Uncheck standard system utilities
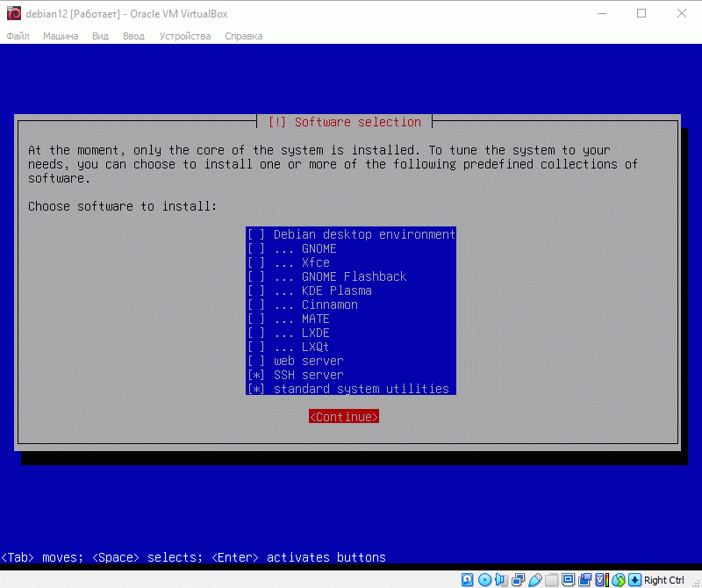Screen dimensions: 702x588 click(351, 389)
